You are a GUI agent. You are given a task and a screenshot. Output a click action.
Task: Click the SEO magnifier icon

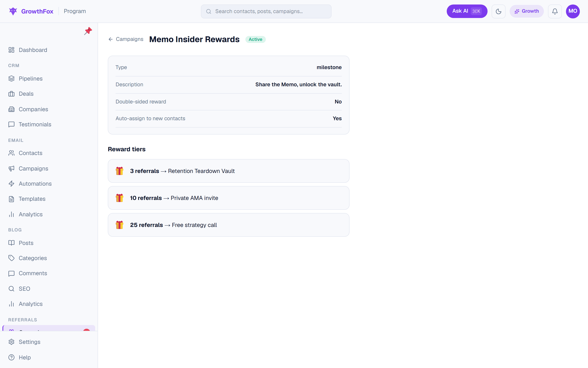[11, 289]
